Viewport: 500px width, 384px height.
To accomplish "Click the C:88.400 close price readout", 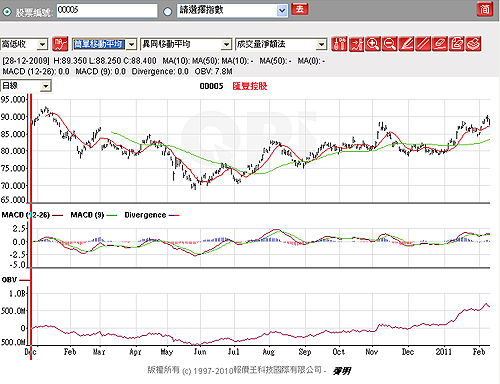I will 140,61.
